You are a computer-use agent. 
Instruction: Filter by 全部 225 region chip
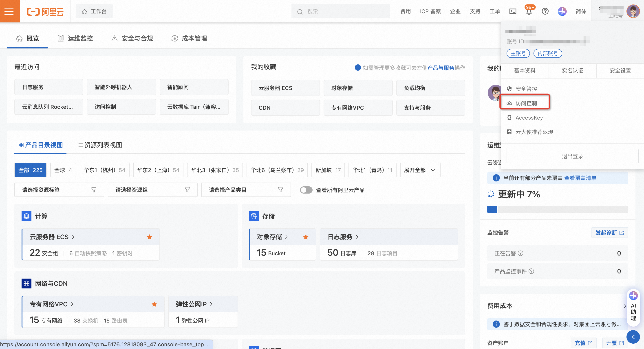point(30,170)
